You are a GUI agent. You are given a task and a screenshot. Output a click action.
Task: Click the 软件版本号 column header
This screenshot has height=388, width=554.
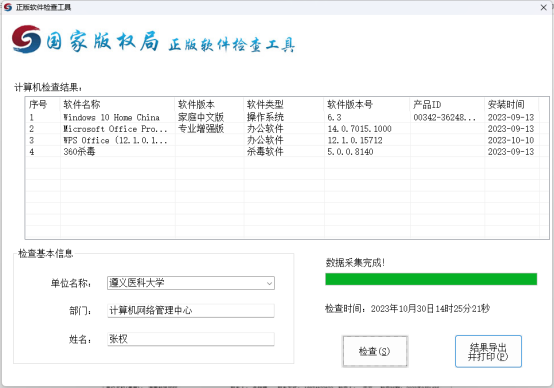click(367, 105)
